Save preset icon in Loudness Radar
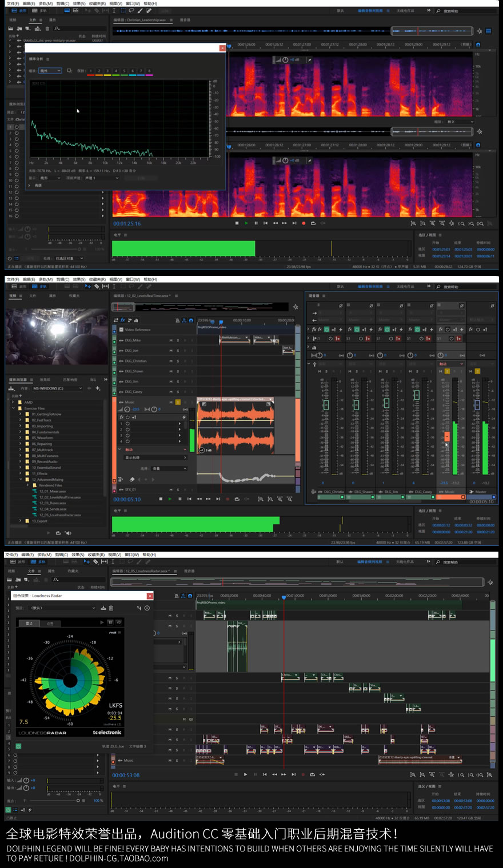 pyautogui.click(x=103, y=608)
